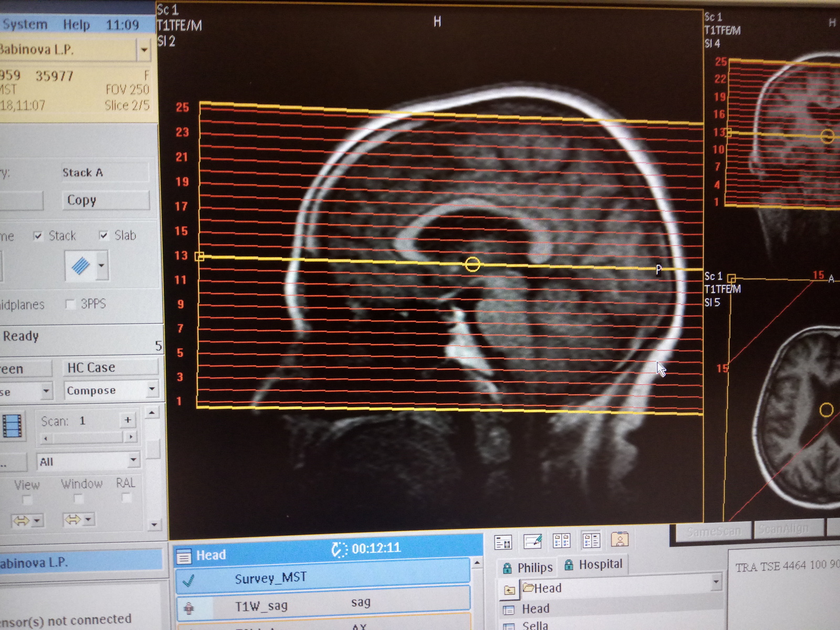The image size is (840, 630).
Task: Click the T1W_sag scan status icon
Action: pyautogui.click(x=189, y=608)
